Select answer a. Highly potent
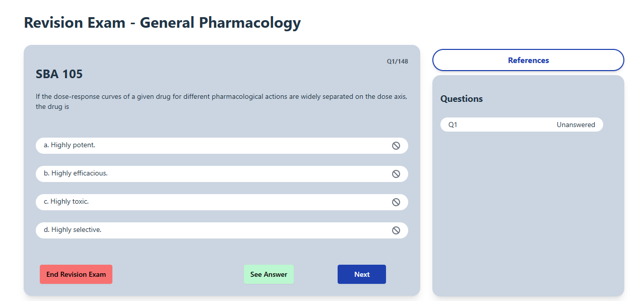Viewport: 644px width, 301px height. 222,146
